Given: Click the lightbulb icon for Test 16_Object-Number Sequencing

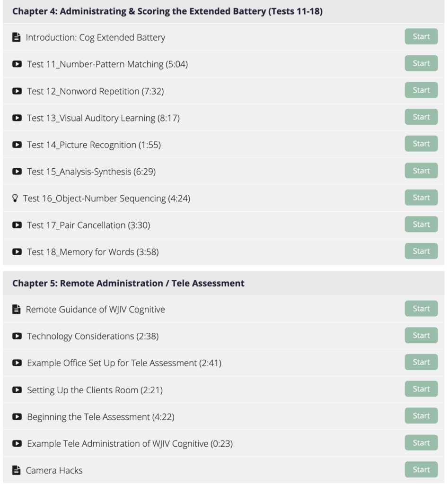Looking at the screenshot, I should (x=15, y=198).
